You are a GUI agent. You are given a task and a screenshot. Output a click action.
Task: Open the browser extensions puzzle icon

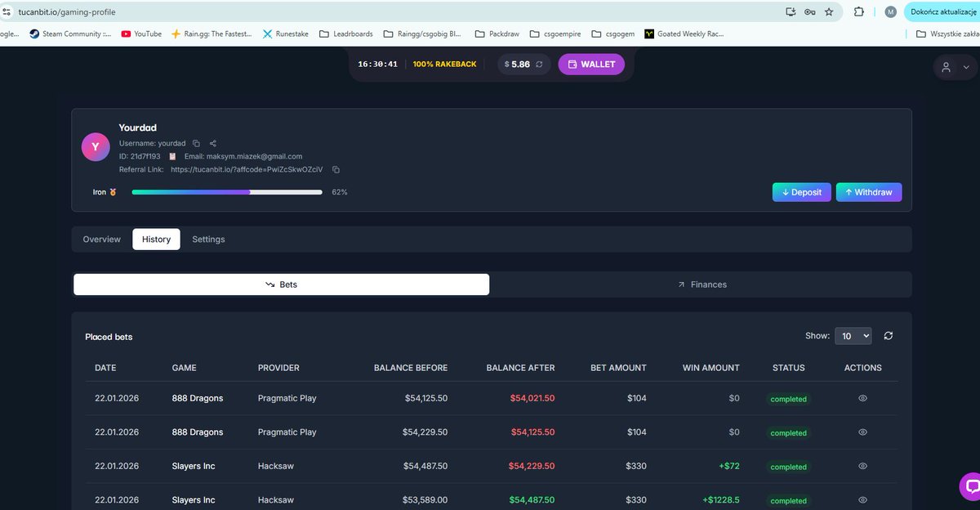pos(859,11)
